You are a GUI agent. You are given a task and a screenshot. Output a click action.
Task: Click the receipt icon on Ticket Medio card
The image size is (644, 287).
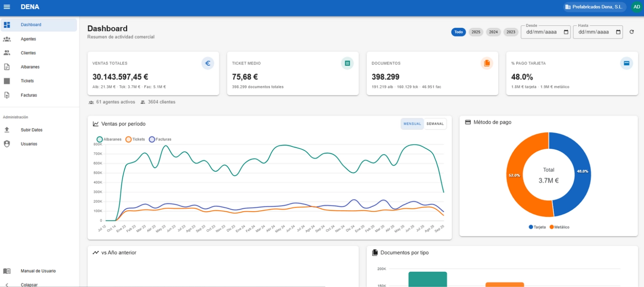click(x=347, y=63)
